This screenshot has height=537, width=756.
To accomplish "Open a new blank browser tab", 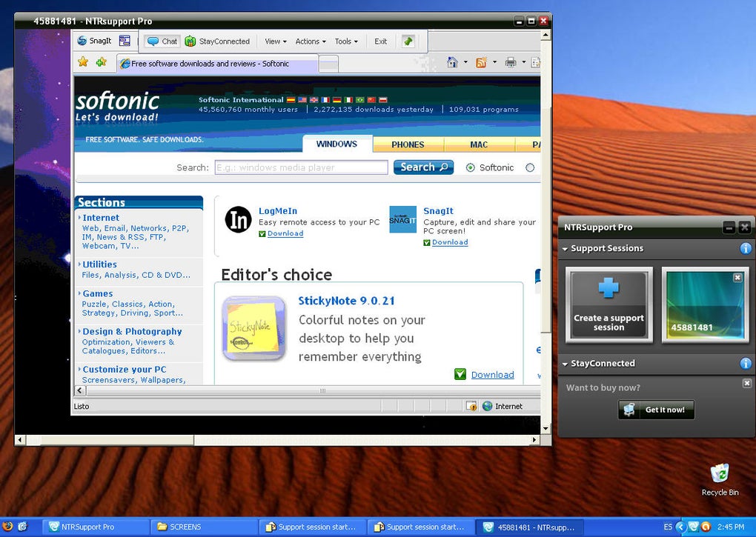I will tap(328, 64).
